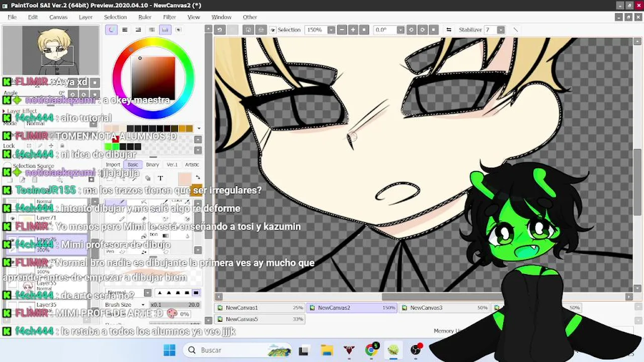Flip the canvas view horizontally

pyautogui.click(x=449, y=30)
